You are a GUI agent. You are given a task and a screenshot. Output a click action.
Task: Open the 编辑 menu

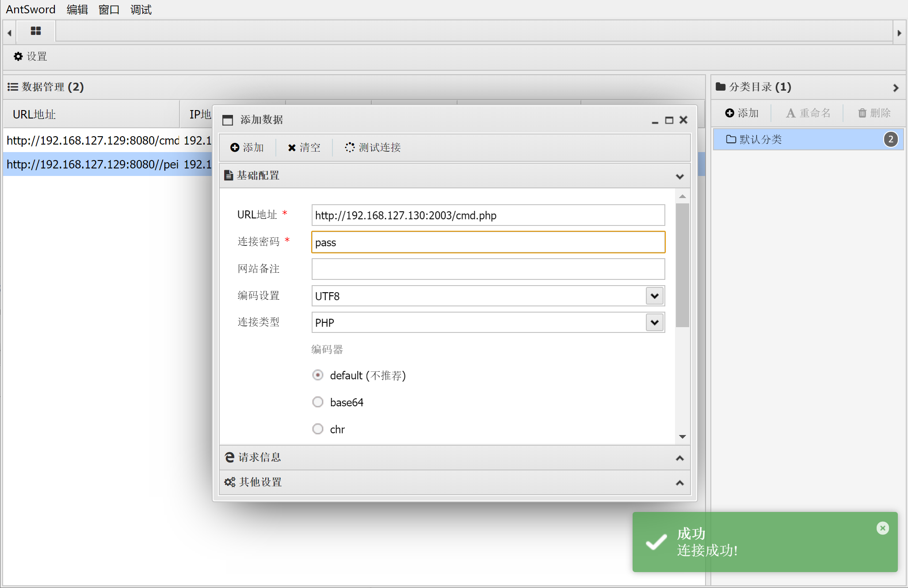77,9
